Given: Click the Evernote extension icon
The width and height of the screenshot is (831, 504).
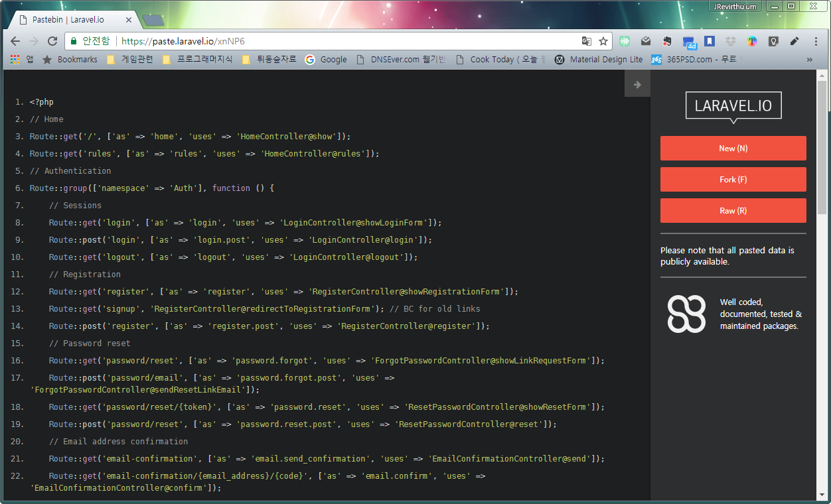Looking at the screenshot, I should (667, 41).
